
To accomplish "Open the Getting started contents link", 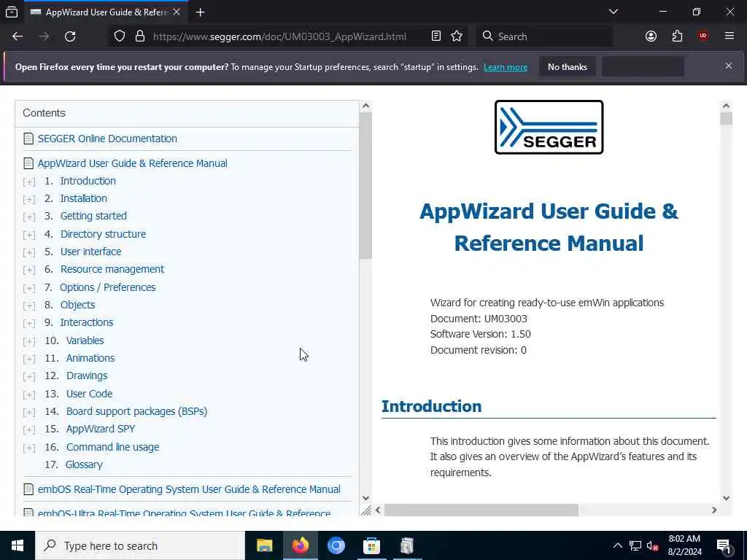I will point(93,216).
